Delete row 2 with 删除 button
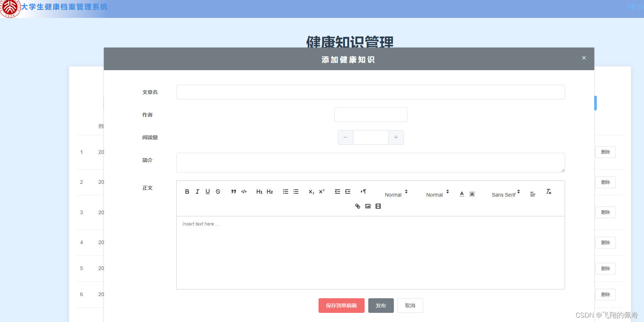Viewport: 644px width, 322px height. [x=605, y=182]
